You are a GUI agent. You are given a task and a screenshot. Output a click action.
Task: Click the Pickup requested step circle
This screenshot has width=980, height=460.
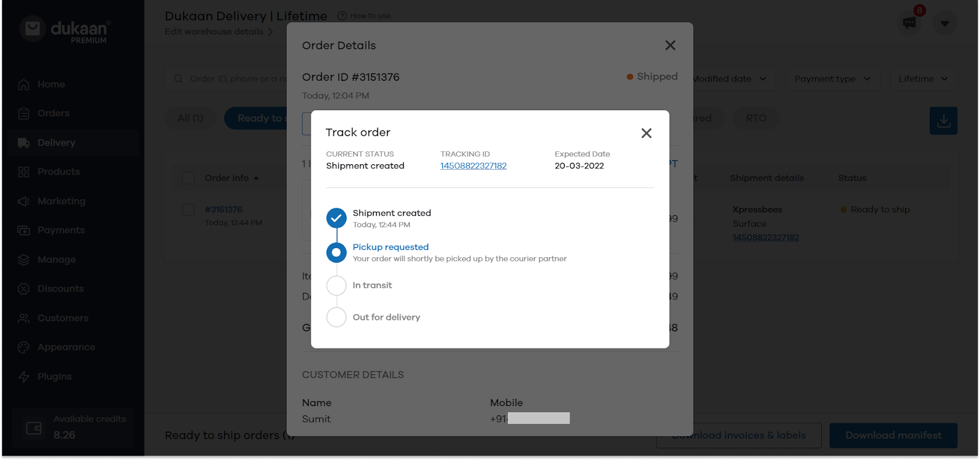(x=336, y=252)
